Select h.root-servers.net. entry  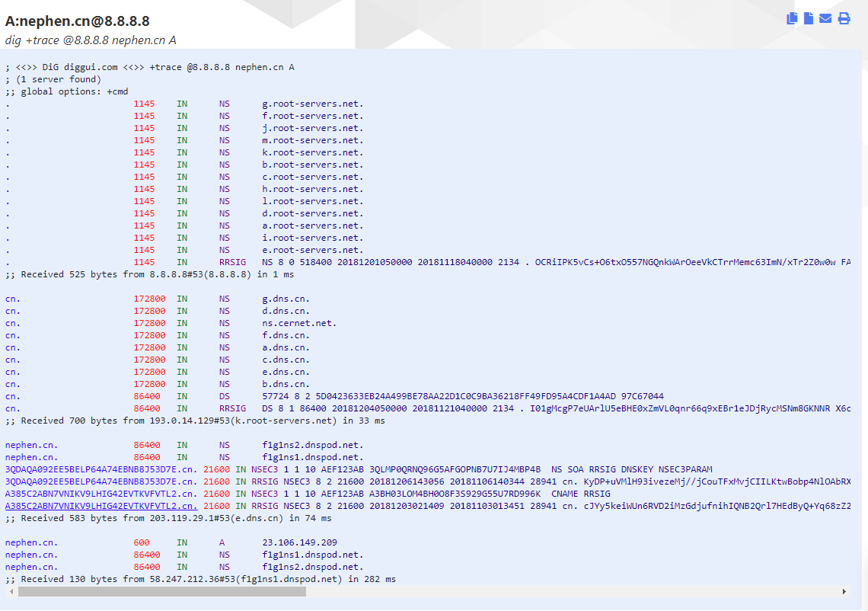pyautogui.click(x=313, y=189)
